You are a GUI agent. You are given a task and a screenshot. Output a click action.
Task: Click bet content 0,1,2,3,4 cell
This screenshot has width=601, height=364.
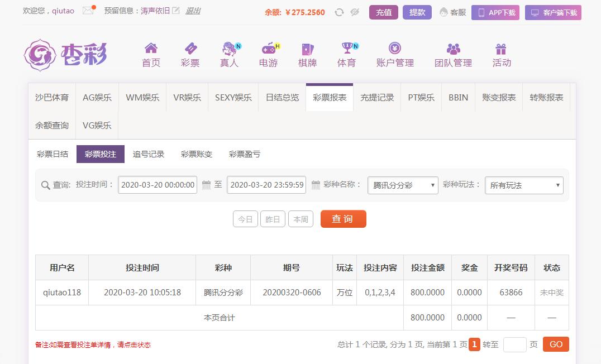click(x=380, y=293)
